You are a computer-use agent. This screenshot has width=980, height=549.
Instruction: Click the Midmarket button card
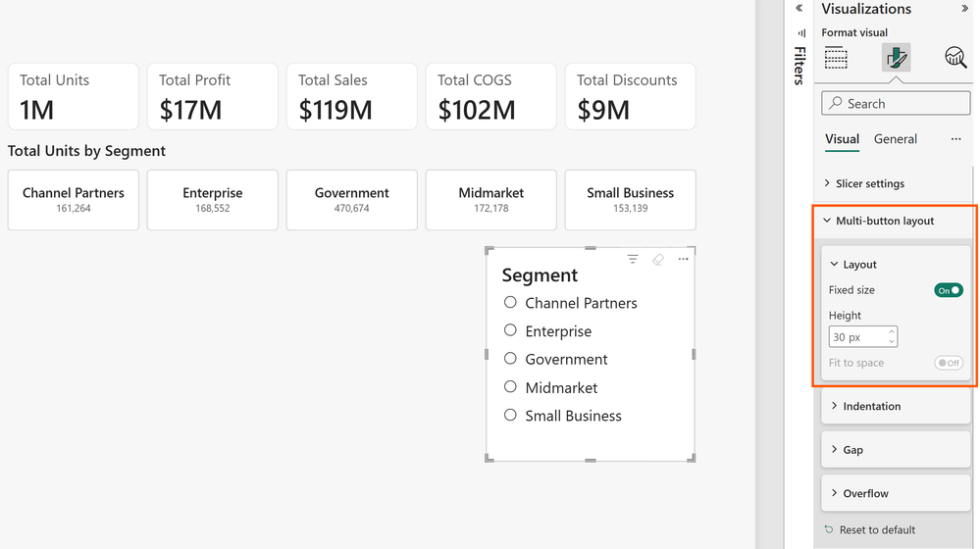point(491,200)
